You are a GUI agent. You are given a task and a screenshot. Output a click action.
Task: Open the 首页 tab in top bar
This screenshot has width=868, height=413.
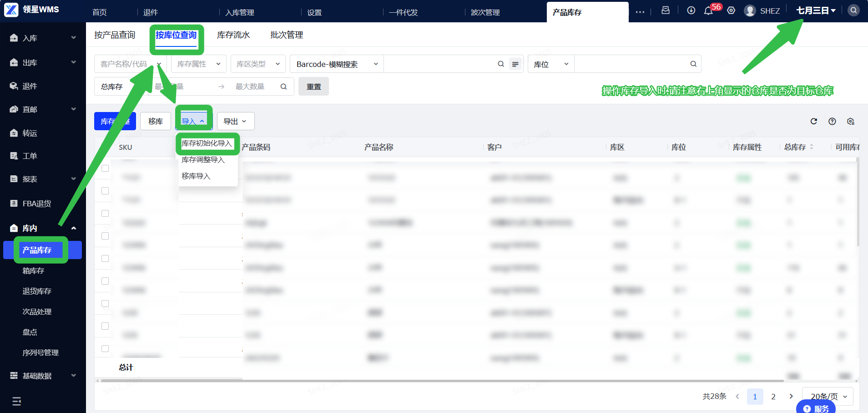click(x=100, y=12)
